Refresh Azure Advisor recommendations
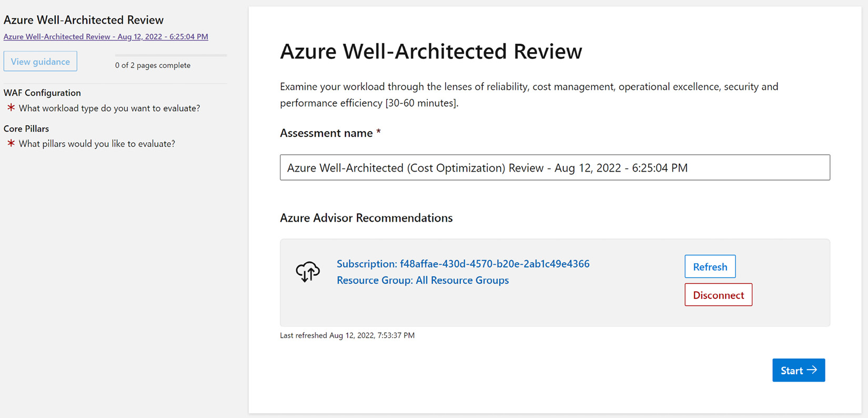This screenshot has width=868, height=418. click(x=710, y=266)
